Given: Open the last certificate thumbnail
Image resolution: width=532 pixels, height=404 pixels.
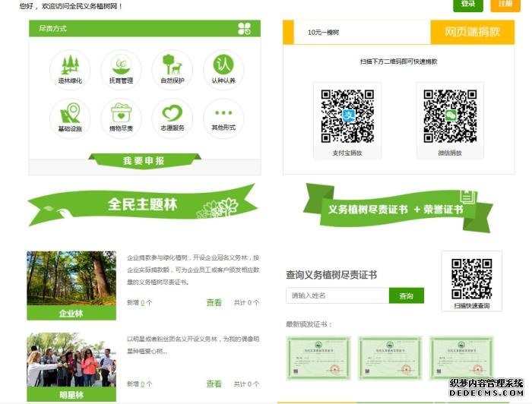Looking at the screenshot, I should click(461, 358).
